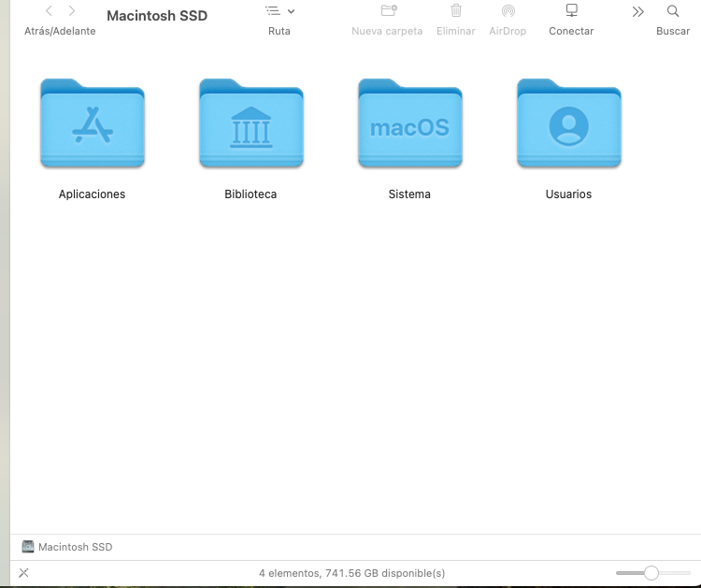Click the Conectar toolbar label
The width and height of the screenshot is (701, 588).
571,31
